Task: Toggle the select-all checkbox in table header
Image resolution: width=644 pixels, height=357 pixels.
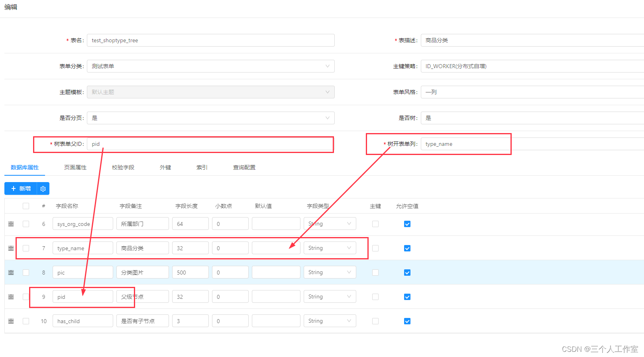Action: pos(26,206)
